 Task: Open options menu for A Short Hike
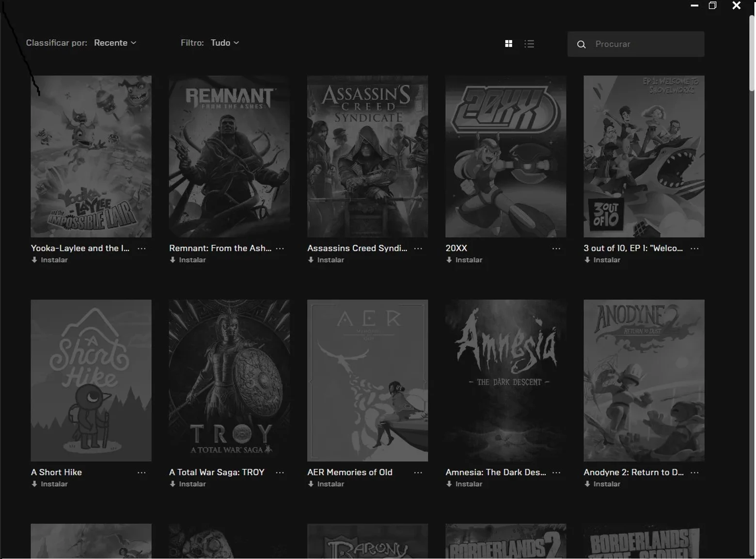click(x=142, y=473)
